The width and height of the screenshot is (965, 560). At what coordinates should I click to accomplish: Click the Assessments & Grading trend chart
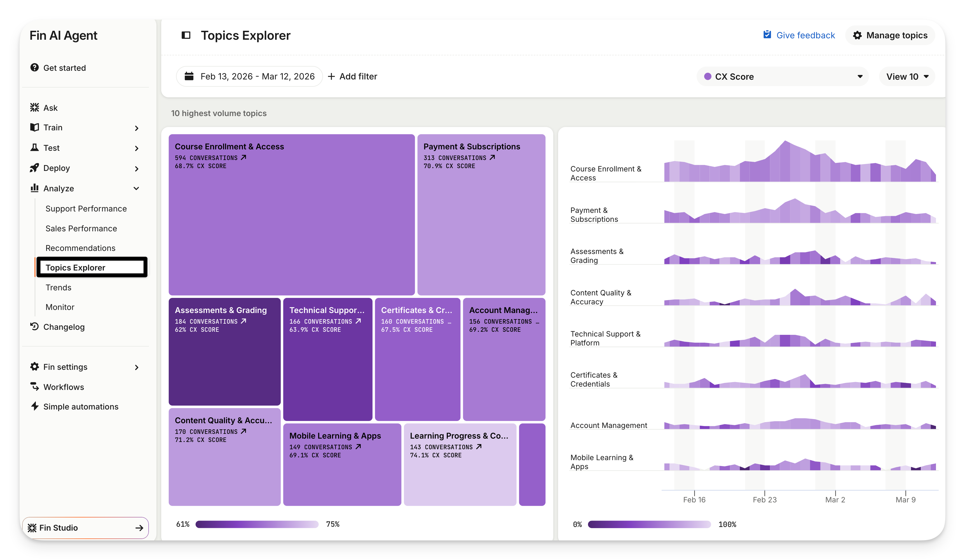[x=800, y=257]
